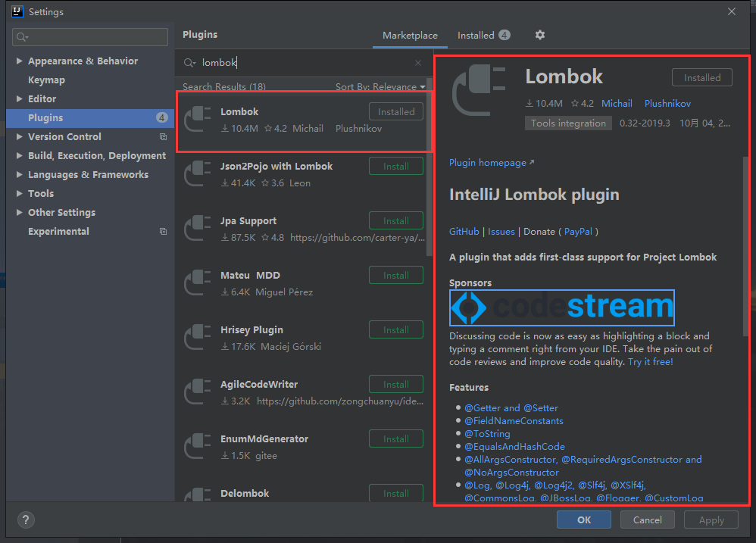Open the Plugin homepage link
The height and width of the screenshot is (543, 756).
tap(492, 163)
